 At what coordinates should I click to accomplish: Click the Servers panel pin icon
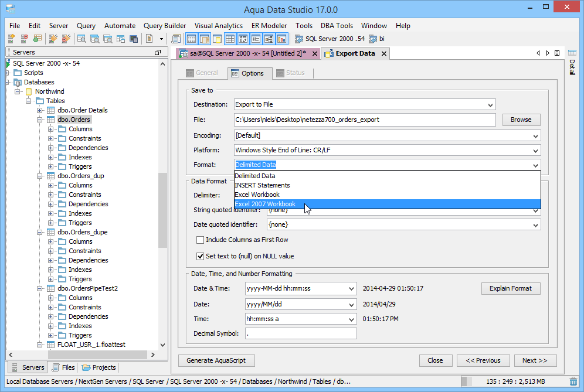[x=157, y=52]
